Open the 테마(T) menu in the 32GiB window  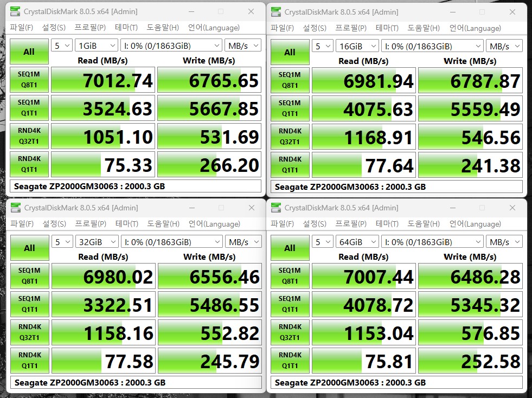click(x=126, y=223)
